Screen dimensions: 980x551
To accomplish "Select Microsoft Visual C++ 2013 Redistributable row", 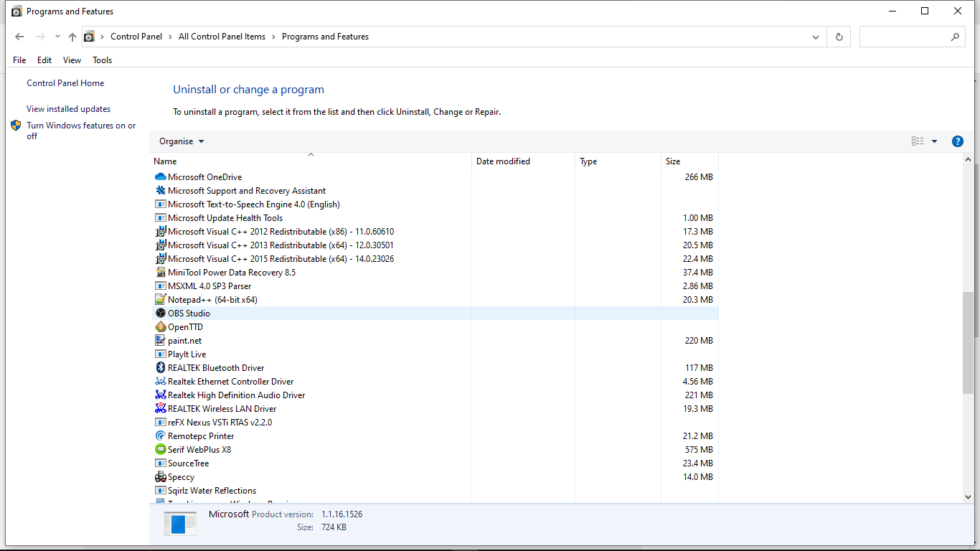I will 434,245.
